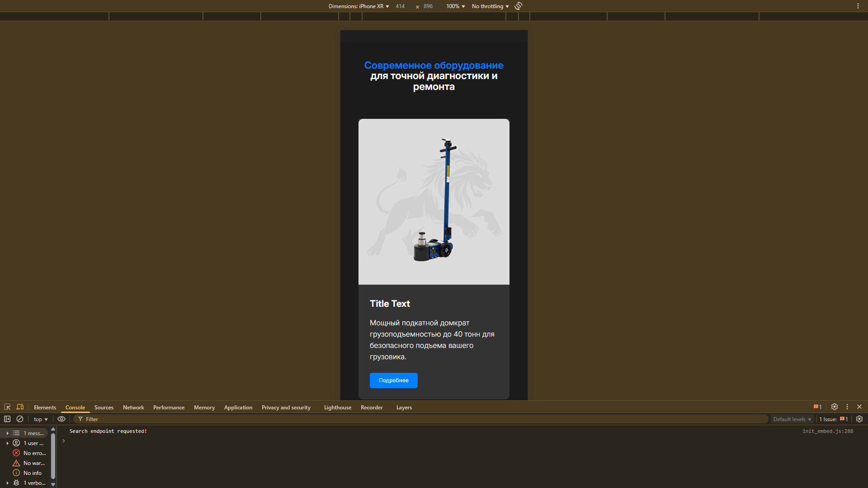The width and height of the screenshot is (868, 488).
Task: Open the top JavaScript context dropdown
Action: [40, 419]
